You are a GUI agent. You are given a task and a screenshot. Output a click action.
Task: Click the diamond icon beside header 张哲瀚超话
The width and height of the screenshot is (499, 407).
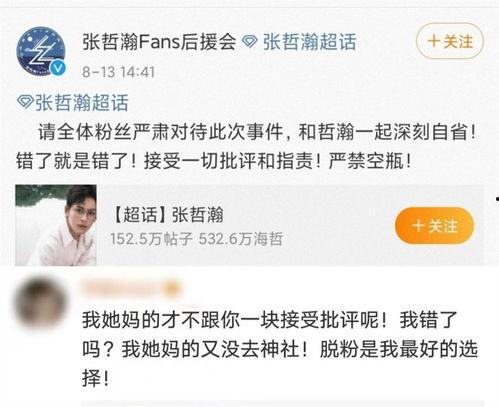tap(249, 42)
